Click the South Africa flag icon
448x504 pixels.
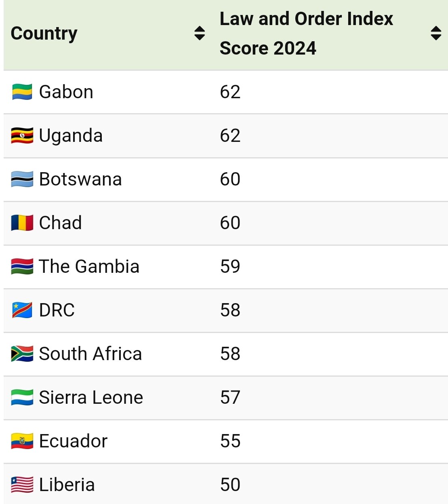pos(22,354)
